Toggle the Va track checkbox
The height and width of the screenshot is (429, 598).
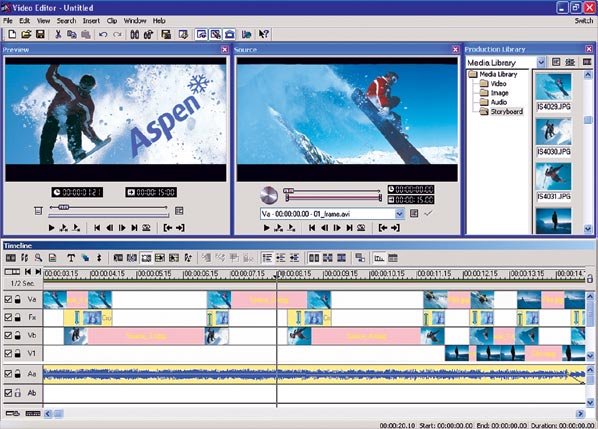8,299
